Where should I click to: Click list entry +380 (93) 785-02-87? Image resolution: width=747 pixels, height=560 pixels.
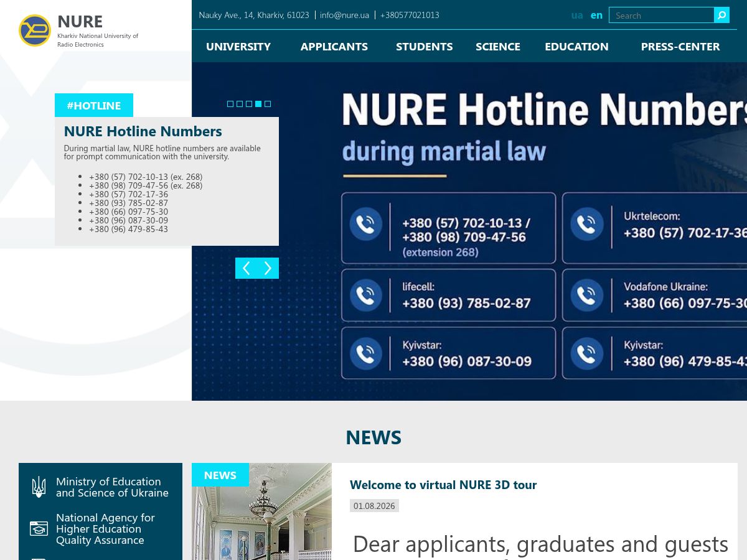coord(128,203)
